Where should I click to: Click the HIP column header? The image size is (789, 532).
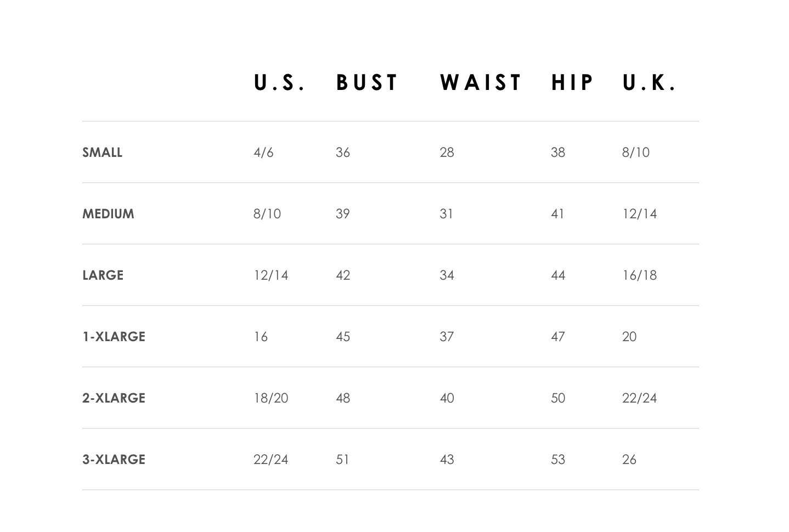572,83
